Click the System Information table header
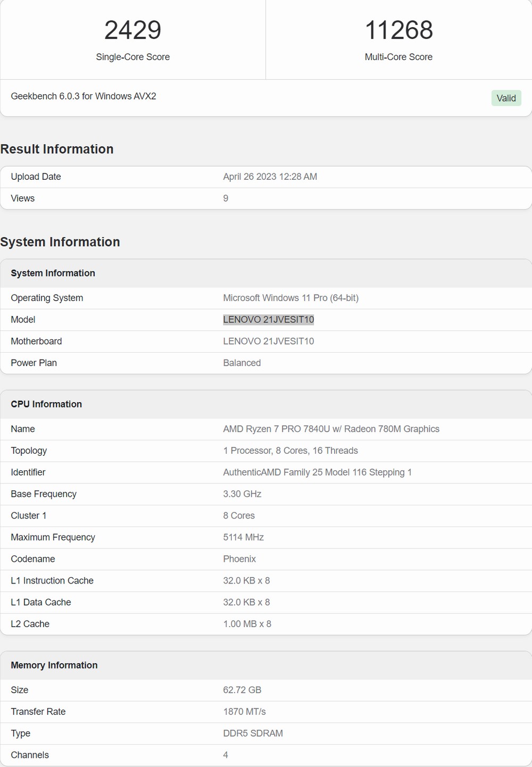The width and height of the screenshot is (532, 767). pos(266,273)
